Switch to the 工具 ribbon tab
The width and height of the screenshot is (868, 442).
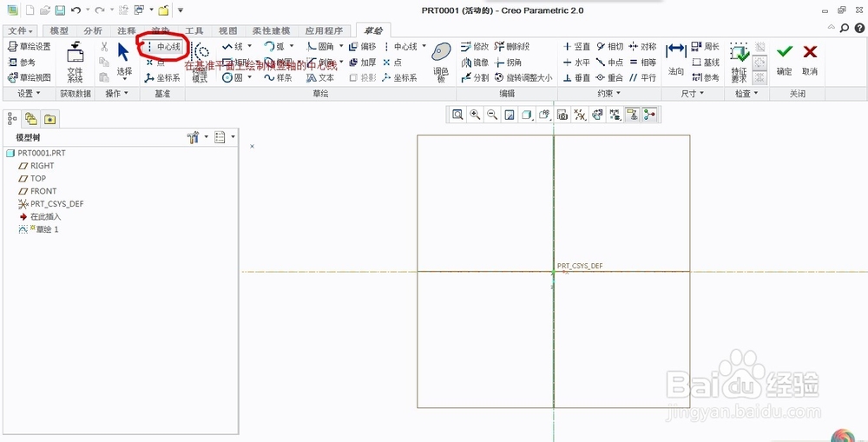[x=194, y=30]
